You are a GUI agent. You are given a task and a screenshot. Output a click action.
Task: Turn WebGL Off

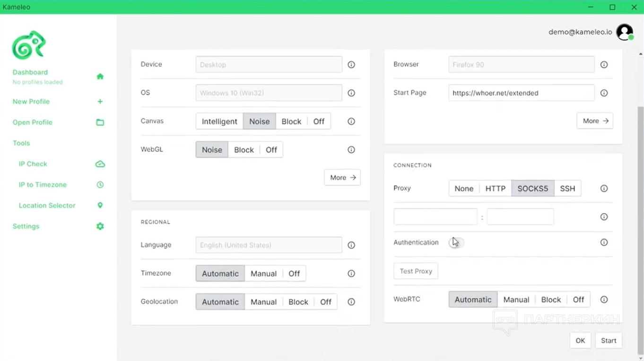coord(271,150)
